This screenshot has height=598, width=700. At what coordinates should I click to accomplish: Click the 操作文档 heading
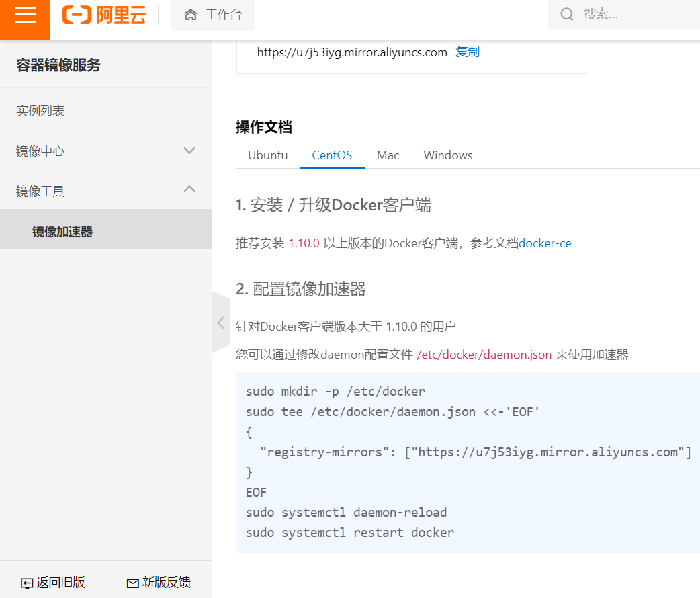(x=264, y=127)
